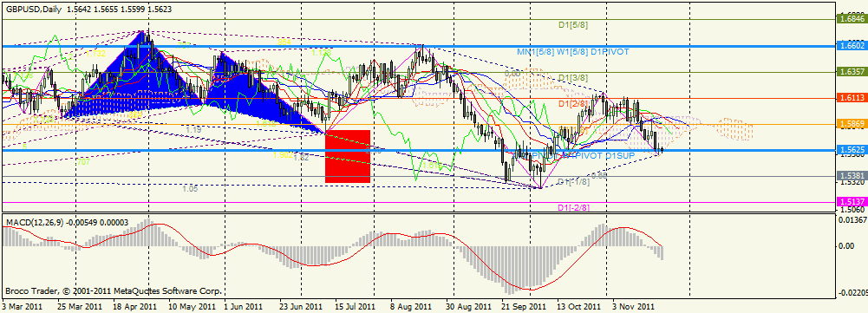Click the 1.6357 D1[3/8] price tag
This screenshot has height=313, width=868.
852,72
